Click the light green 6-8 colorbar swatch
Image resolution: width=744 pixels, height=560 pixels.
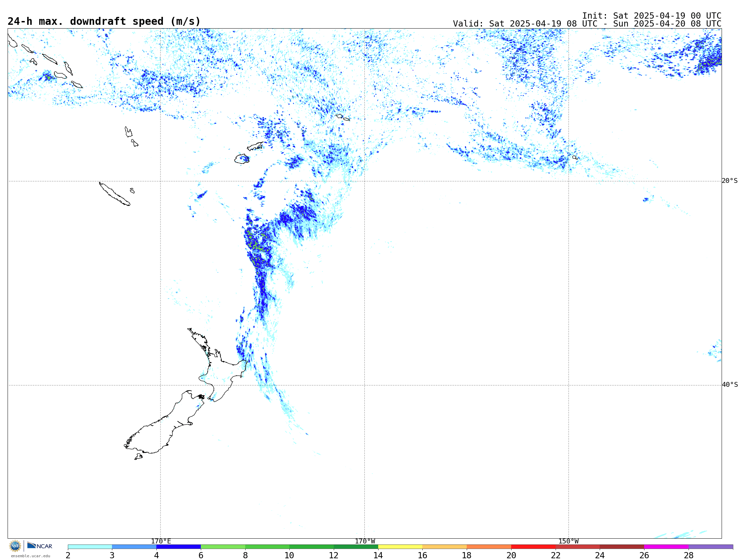(x=223, y=547)
